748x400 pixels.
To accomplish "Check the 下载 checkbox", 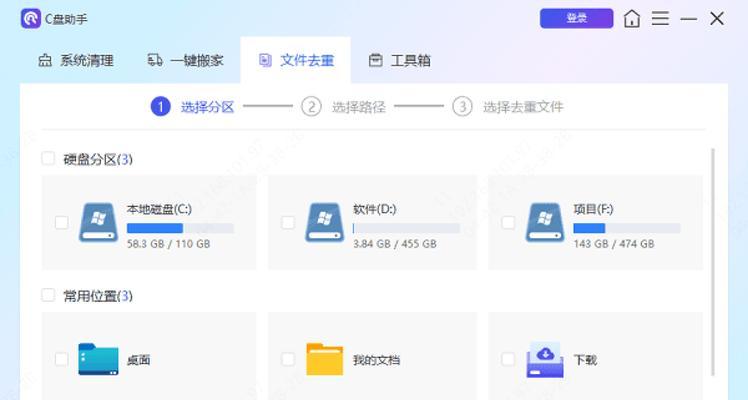I will 508,359.
